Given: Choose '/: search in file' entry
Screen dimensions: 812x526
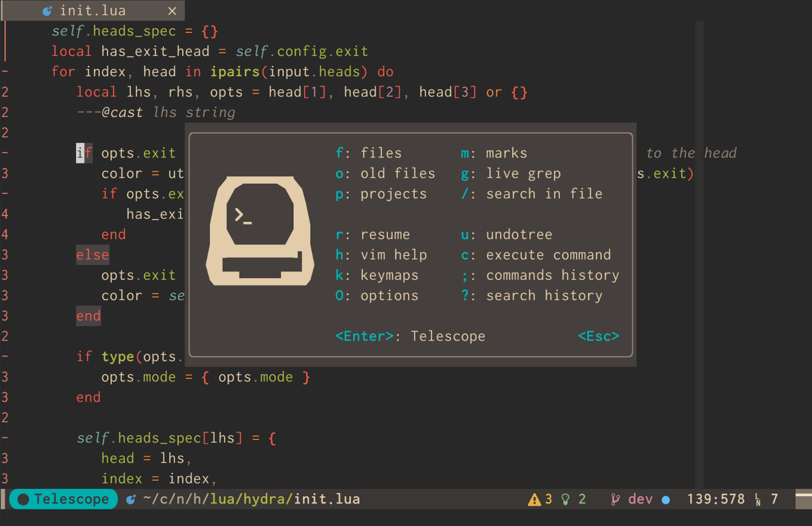Looking at the screenshot, I should pyautogui.click(x=532, y=194).
